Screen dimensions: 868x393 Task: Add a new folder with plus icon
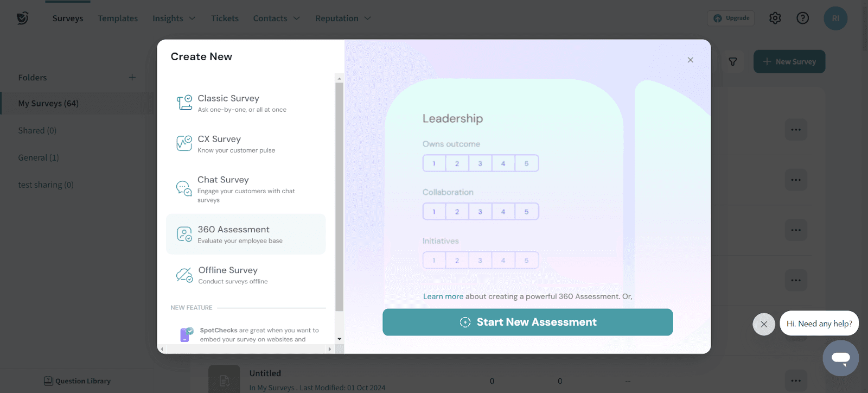pos(132,77)
